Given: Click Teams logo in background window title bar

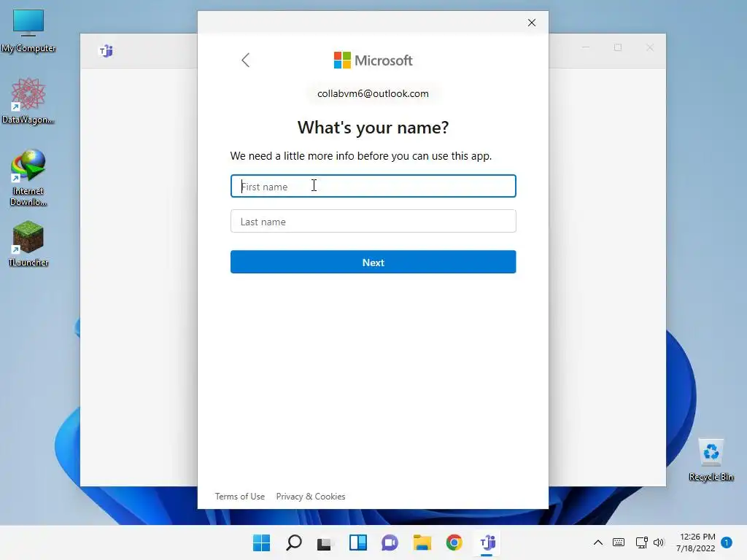Looking at the screenshot, I should [x=107, y=51].
